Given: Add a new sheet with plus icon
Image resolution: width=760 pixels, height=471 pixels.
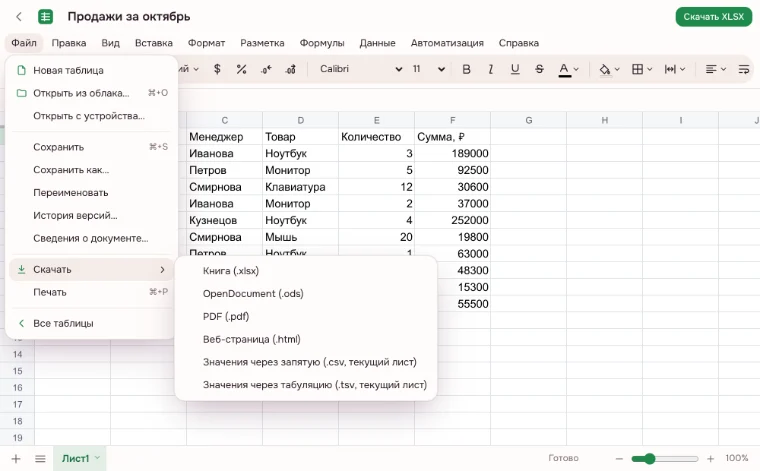Looking at the screenshot, I should (16, 458).
